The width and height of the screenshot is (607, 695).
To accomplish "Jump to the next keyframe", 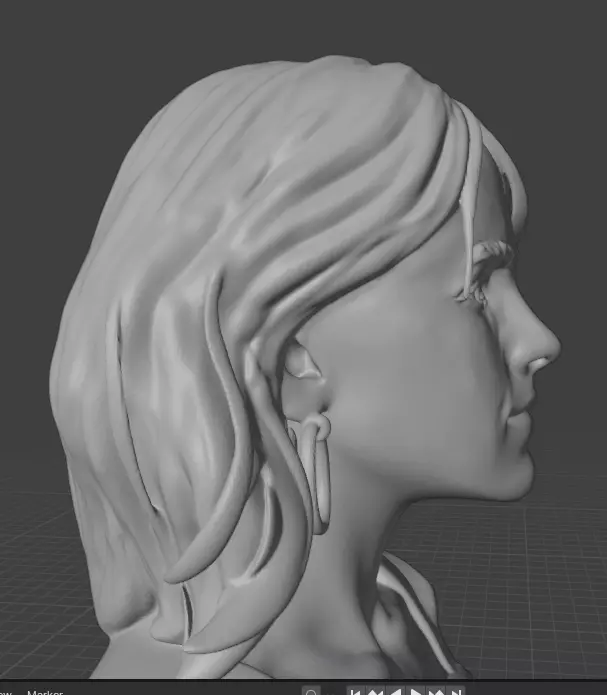I will 435,691.
